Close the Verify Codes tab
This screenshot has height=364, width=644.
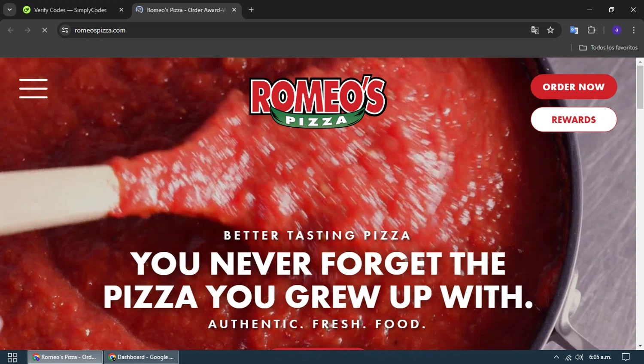[122, 10]
